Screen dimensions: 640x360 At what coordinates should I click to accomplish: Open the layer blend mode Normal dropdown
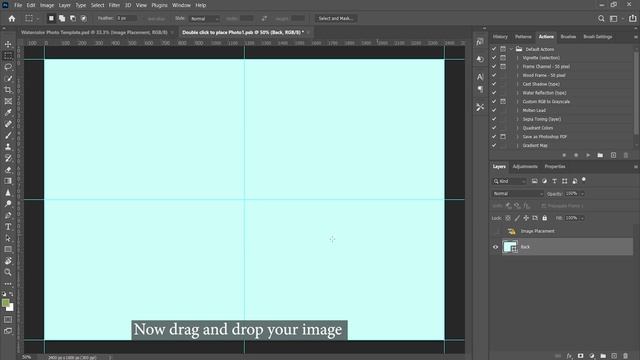coord(518,193)
